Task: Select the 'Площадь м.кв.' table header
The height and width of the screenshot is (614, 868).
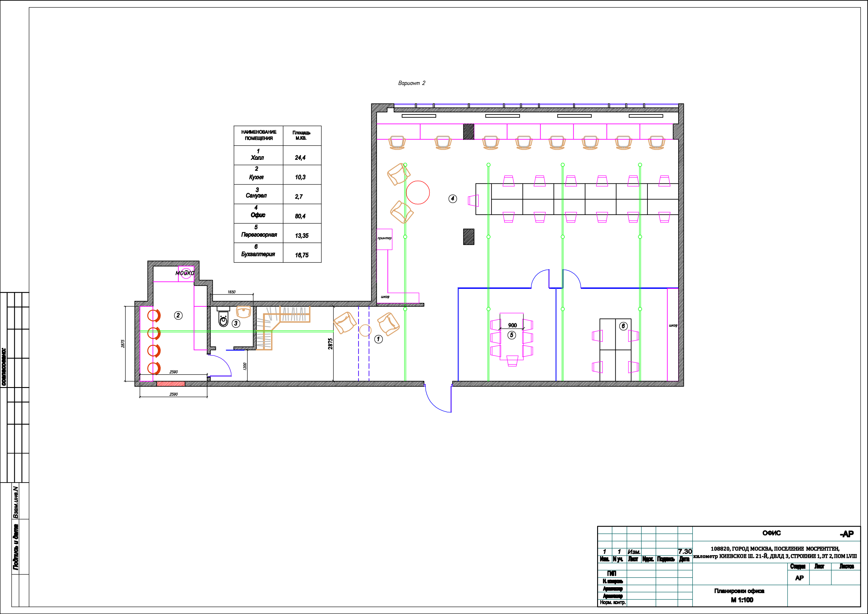Action: pos(301,135)
